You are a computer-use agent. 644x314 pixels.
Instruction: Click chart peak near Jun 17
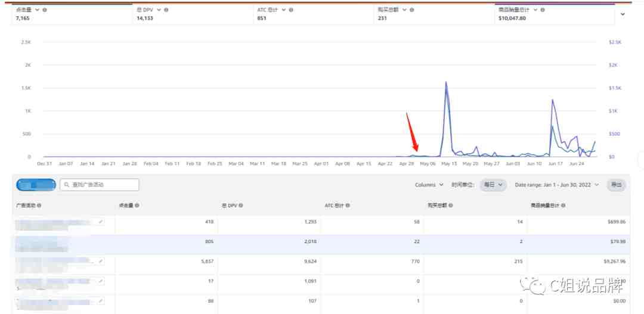click(553, 100)
